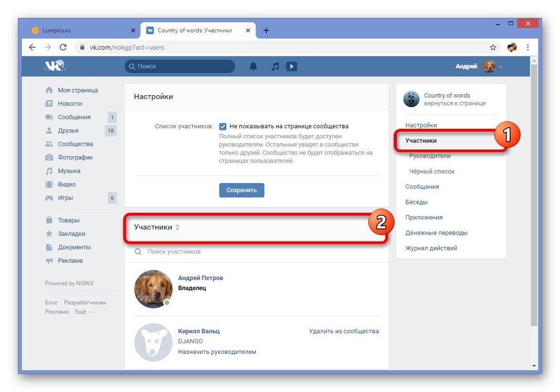Open Приложения in community menu
Screen dimensions: 560x392
tap(424, 217)
